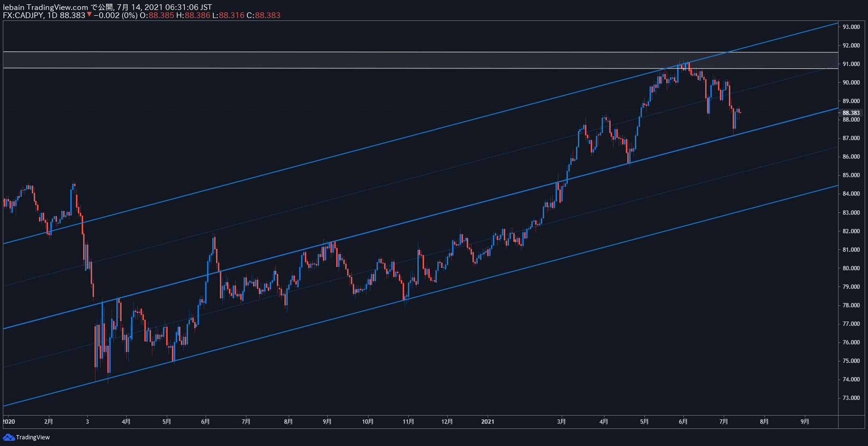
Task: Click the 82.000 price axis label
Action: click(x=851, y=231)
